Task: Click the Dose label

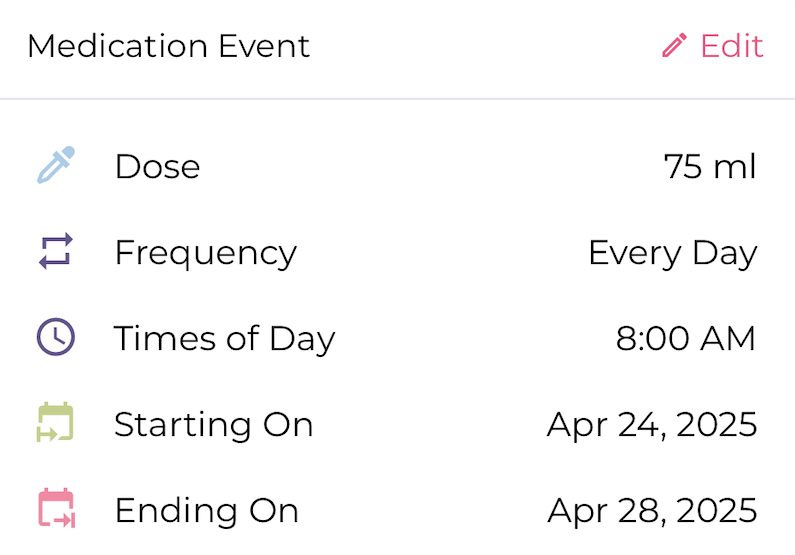Action: 157,166
